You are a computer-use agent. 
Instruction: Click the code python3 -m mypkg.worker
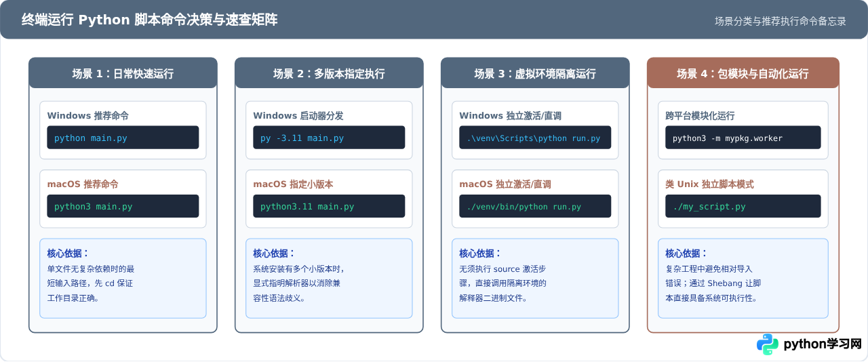point(743,138)
